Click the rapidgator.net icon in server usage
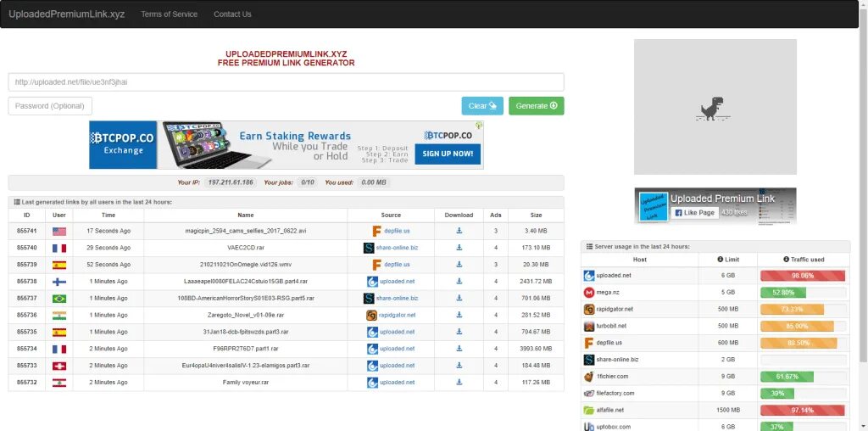868x431 pixels. pos(589,309)
